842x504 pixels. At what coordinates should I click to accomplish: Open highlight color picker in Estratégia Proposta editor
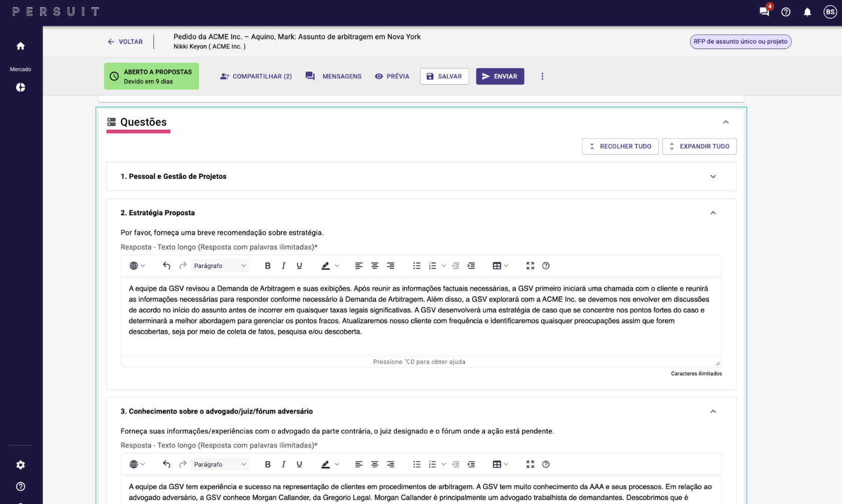coord(337,266)
